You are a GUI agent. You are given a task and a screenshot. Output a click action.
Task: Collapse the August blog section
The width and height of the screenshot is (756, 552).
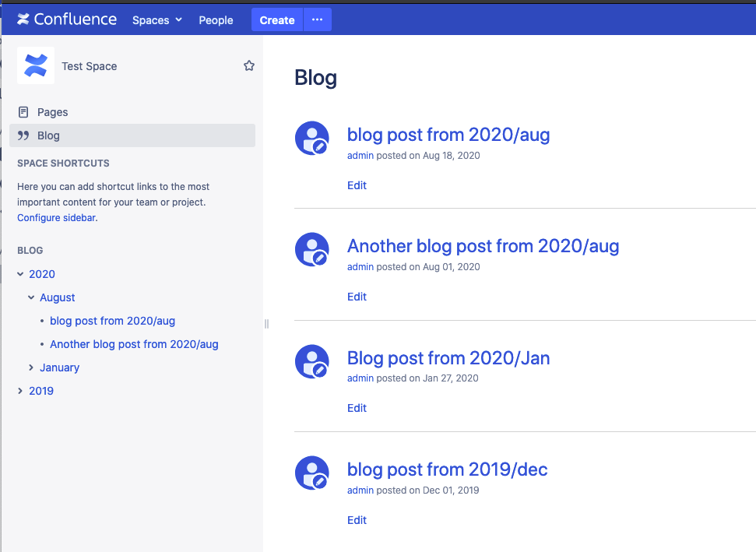coord(30,297)
